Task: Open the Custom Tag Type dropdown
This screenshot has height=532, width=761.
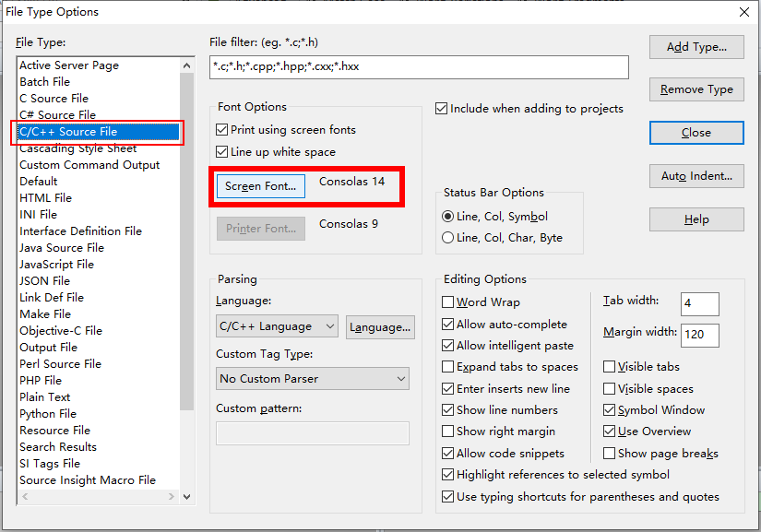Action: [x=312, y=379]
